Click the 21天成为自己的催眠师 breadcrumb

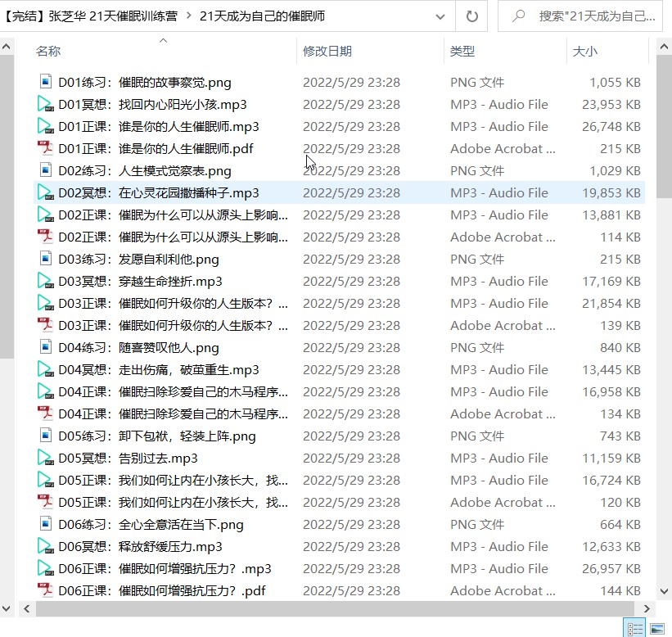pyautogui.click(x=262, y=16)
